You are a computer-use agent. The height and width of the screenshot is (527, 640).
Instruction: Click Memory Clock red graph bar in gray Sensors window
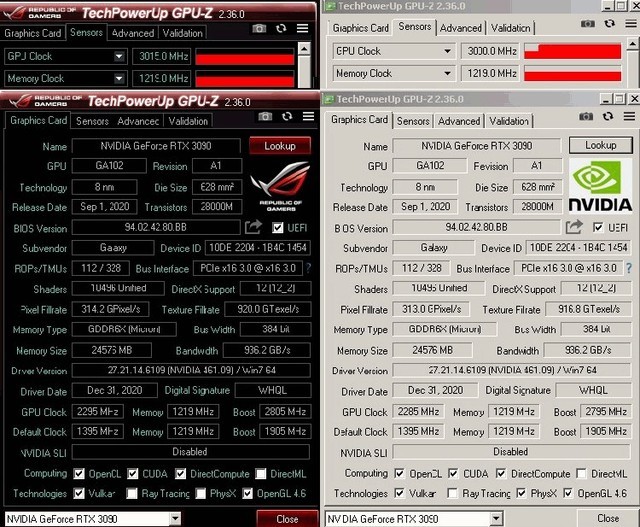573,74
